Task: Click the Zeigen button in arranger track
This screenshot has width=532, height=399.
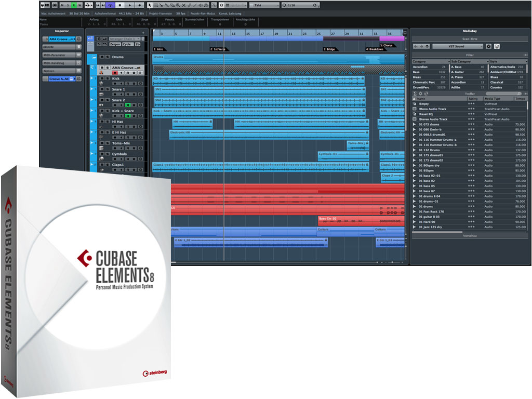Action: click(115, 45)
